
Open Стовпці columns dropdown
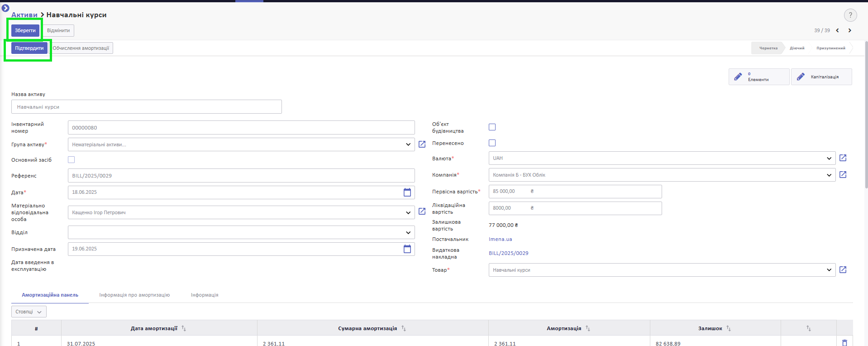pyautogui.click(x=29, y=312)
